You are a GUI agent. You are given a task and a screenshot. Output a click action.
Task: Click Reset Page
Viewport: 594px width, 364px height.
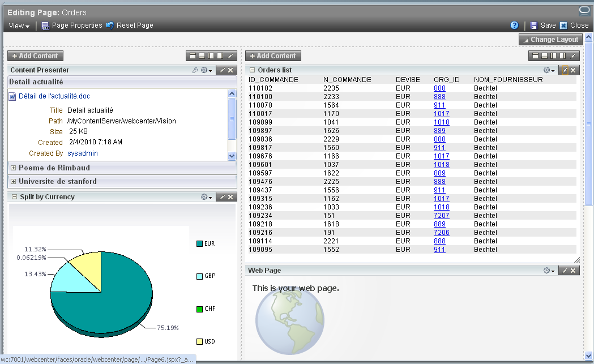[130, 25]
